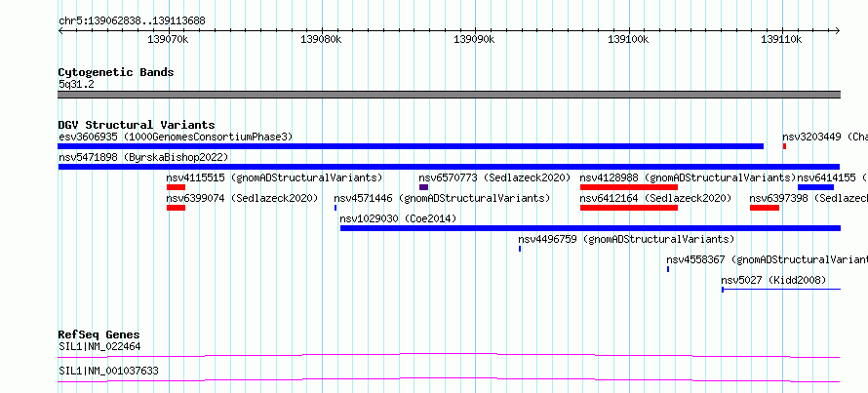Open the nsv6397398 variant label
This screenshot has height=393, width=868.
(809, 198)
